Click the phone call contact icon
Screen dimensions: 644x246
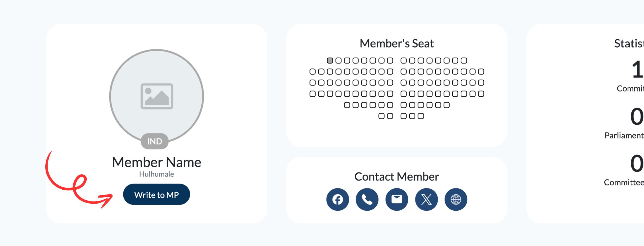pyautogui.click(x=367, y=199)
